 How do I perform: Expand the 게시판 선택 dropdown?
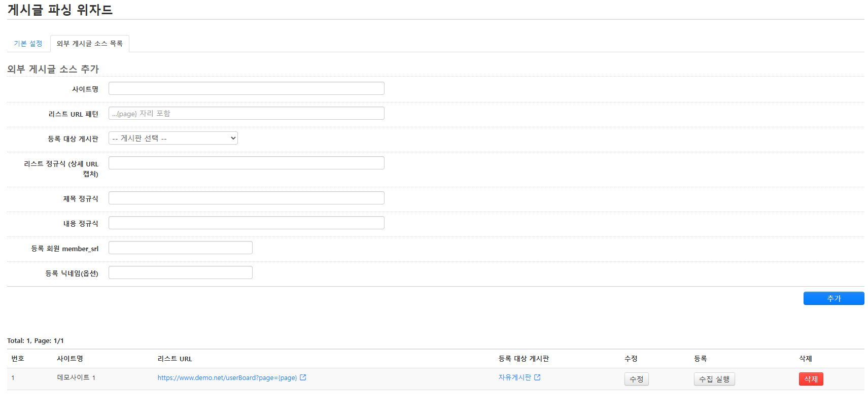tap(173, 139)
